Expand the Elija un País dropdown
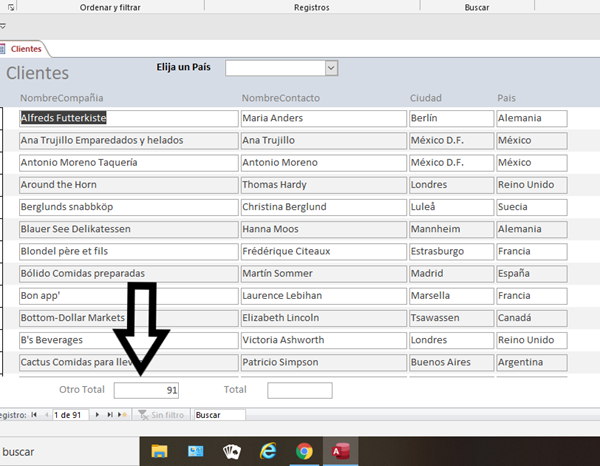Image resolution: width=600 pixels, height=466 pixels. 331,68
